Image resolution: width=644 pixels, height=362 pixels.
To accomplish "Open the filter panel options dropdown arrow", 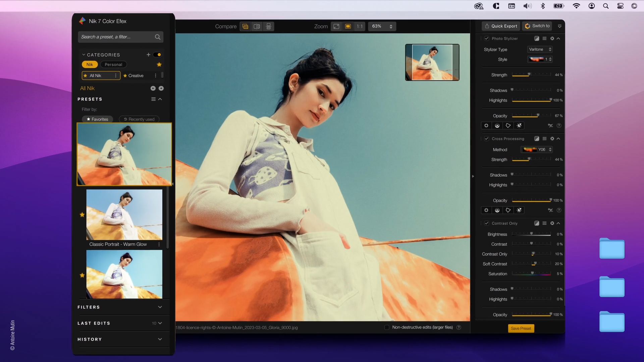I will [x=559, y=26].
